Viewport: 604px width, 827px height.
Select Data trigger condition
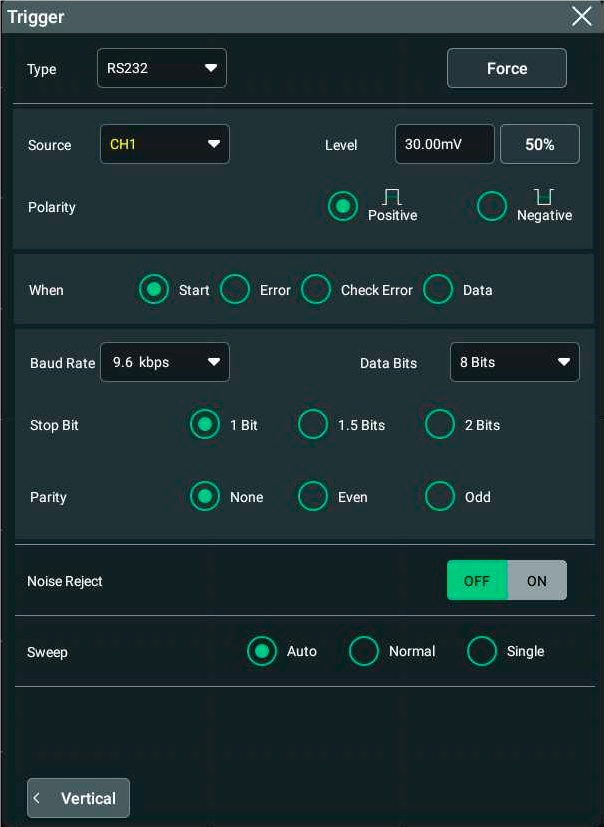pyautogui.click(x=438, y=290)
